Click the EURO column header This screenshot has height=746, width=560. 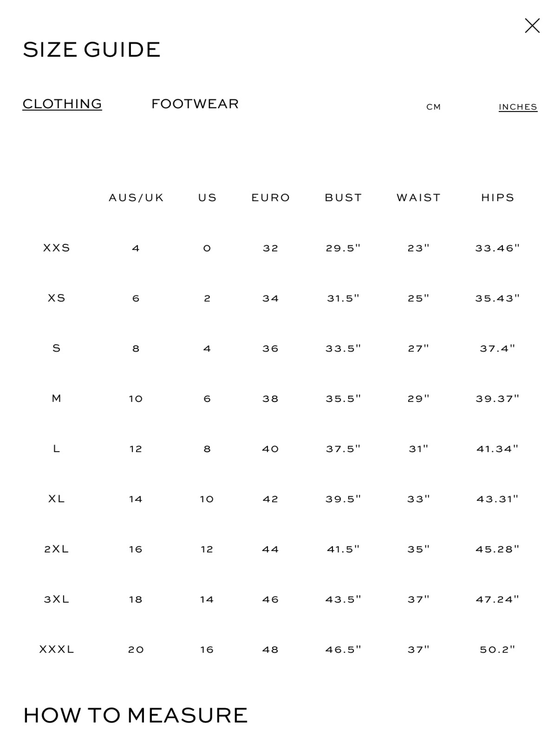point(271,198)
